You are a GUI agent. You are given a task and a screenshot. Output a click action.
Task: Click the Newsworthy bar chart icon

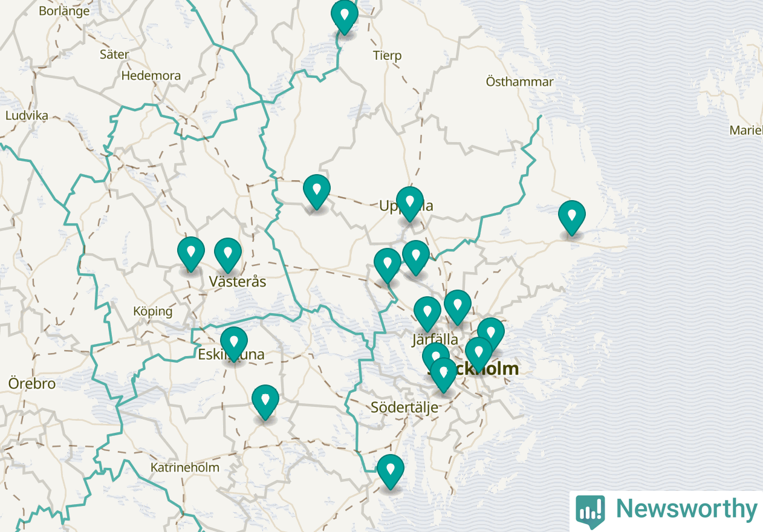click(x=590, y=511)
